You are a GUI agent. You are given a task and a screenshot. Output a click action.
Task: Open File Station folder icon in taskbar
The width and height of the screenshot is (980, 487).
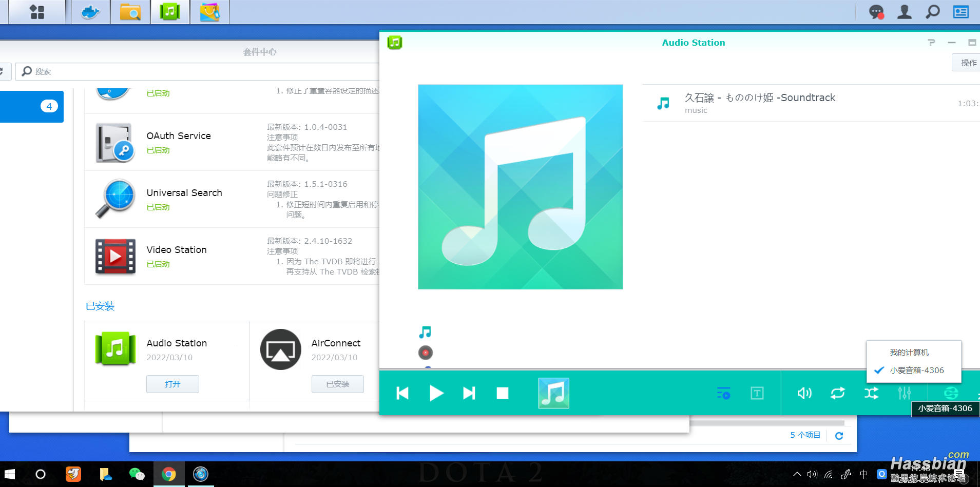point(130,12)
